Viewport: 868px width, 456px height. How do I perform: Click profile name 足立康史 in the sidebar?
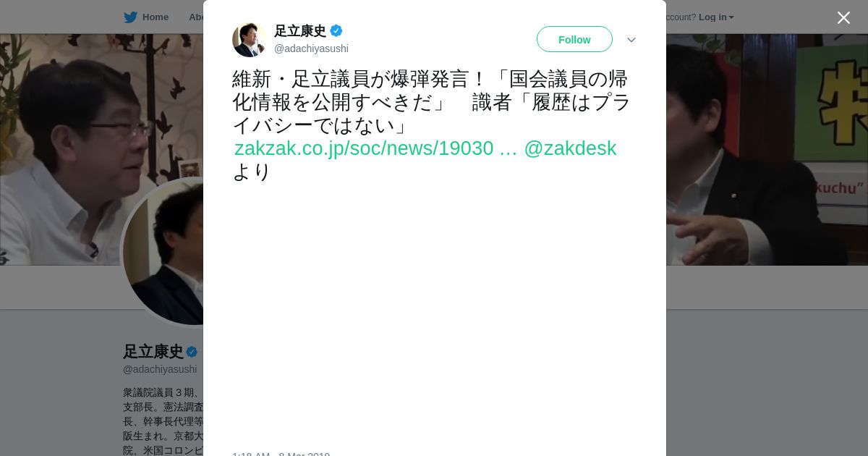tap(153, 352)
